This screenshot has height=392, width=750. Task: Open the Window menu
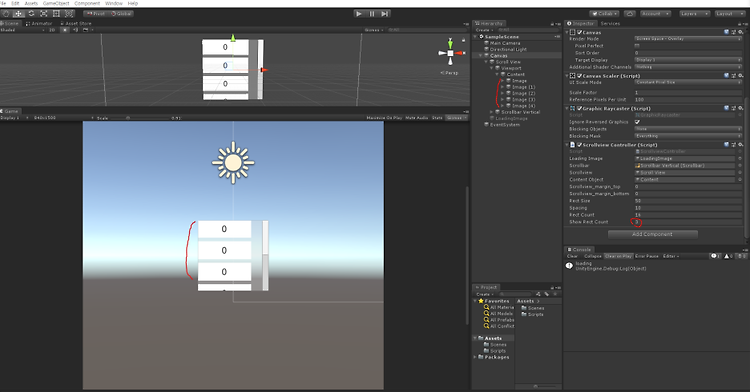click(x=114, y=3)
